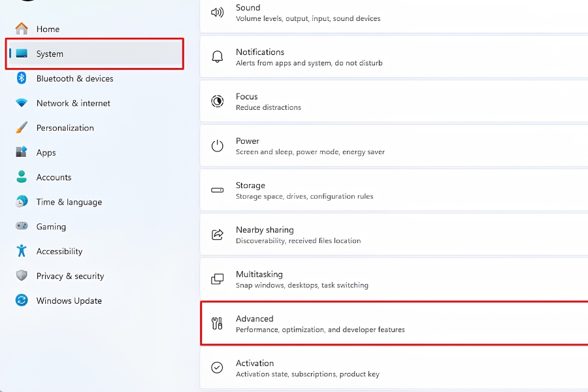Click the Focus circle icon
The image size is (588, 392).
(x=217, y=101)
